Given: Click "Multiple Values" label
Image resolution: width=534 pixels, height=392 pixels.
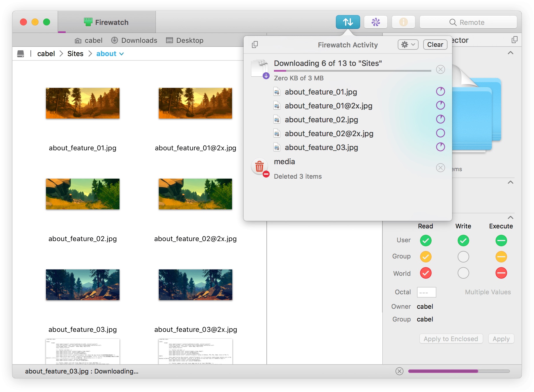Looking at the screenshot, I should (488, 292).
